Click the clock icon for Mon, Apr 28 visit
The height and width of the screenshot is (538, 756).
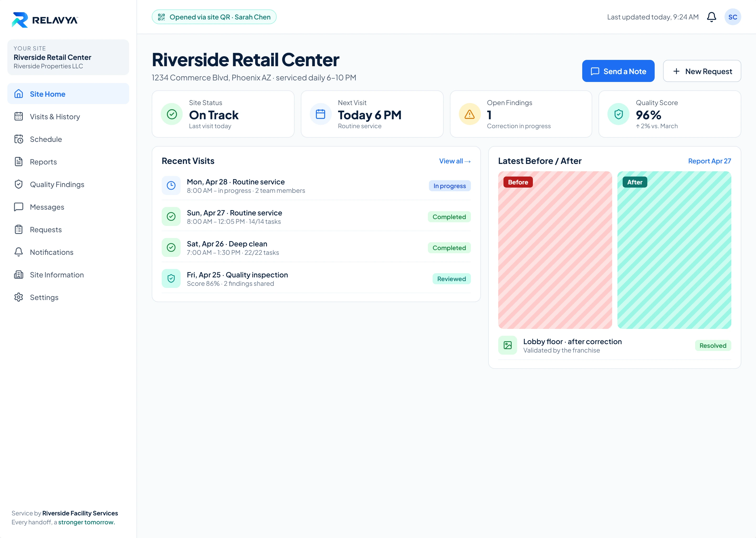tap(171, 185)
